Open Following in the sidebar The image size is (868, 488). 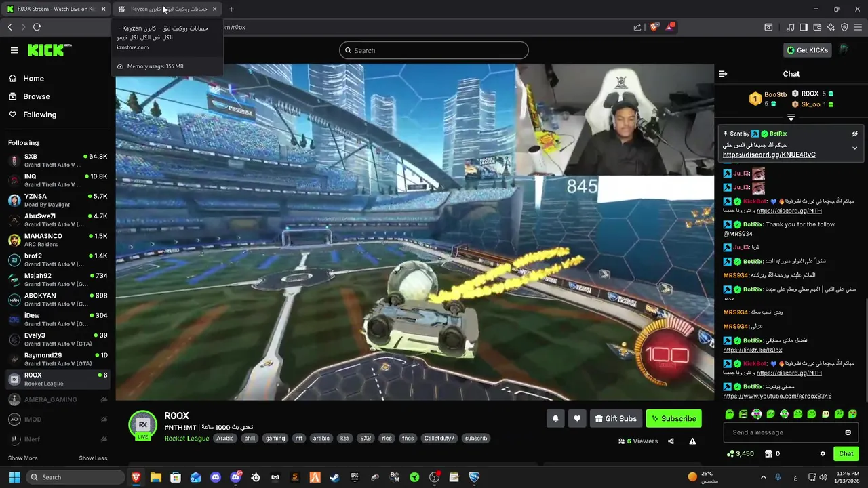(39, 115)
